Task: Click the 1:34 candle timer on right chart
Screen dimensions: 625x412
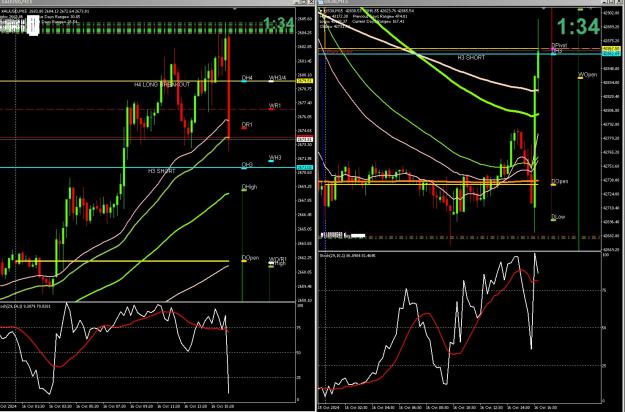Action: click(x=578, y=27)
